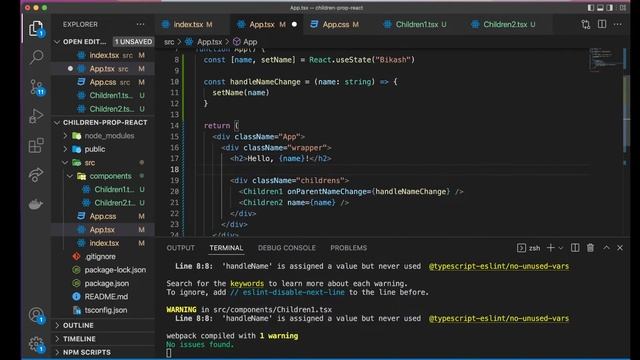Open Children2.tsx under components folder
640x360 pixels.
click(x=104, y=203)
